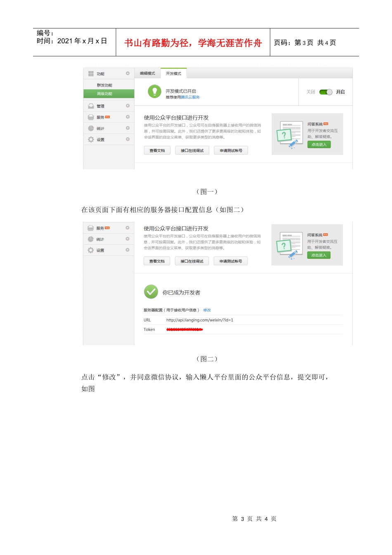Click the 服务 printer icon in 图一 sidebar

[x=91, y=117]
